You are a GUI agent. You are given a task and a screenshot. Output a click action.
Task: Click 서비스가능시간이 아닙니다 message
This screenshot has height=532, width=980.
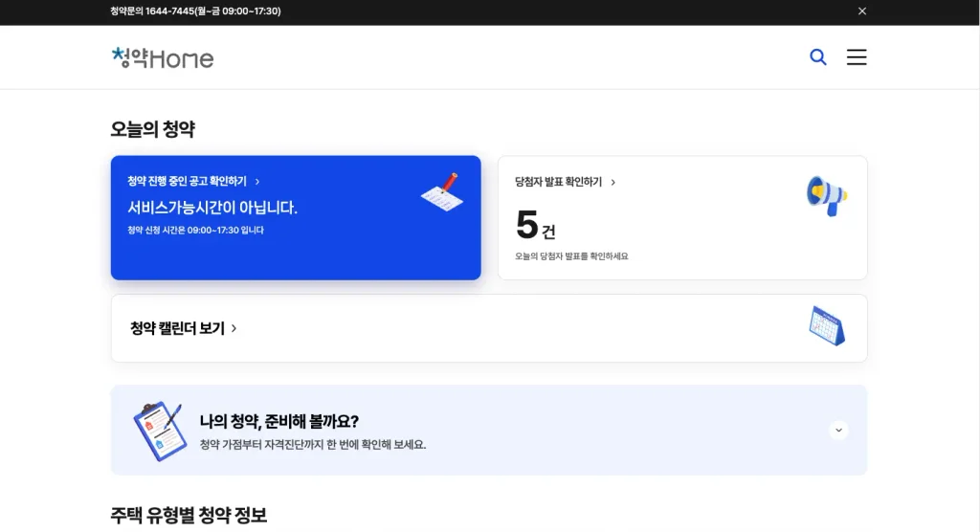click(212, 208)
